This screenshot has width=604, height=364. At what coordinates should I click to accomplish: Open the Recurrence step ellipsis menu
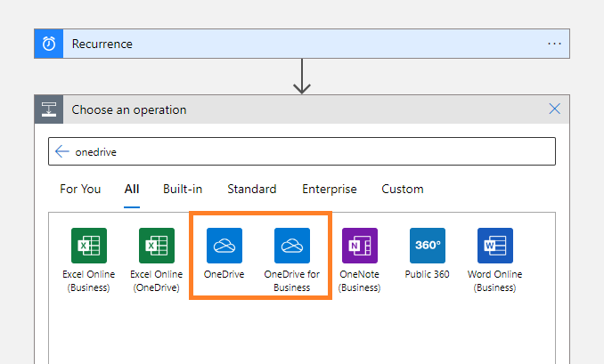coord(554,44)
